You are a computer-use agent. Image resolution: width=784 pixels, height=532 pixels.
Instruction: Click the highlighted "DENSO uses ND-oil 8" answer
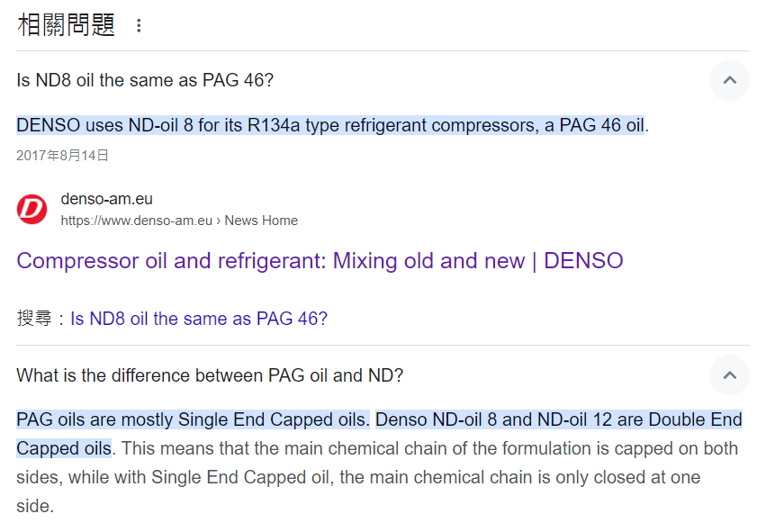click(x=329, y=125)
